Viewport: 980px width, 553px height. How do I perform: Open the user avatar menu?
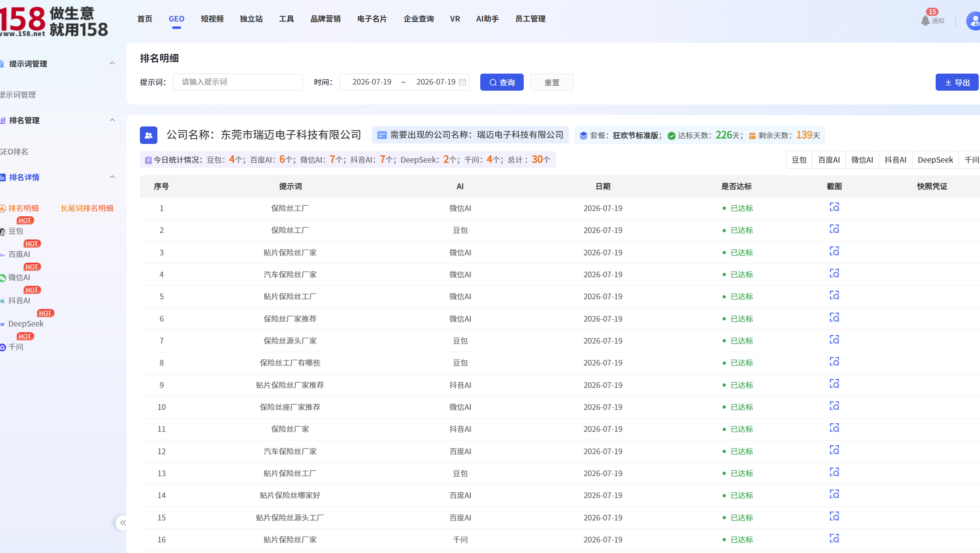[973, 21]
